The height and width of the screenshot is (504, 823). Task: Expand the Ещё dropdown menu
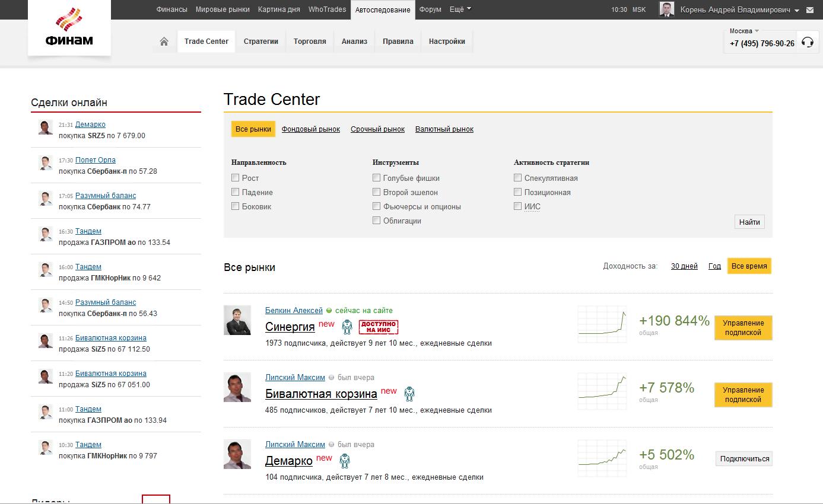point(460,9)
